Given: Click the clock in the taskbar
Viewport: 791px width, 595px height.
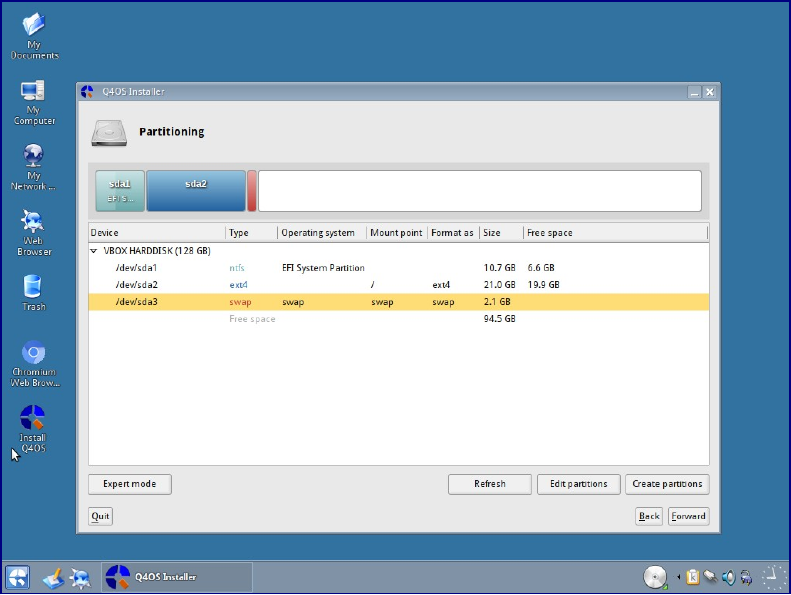Looking at the screenshot, I should [774, 577].
